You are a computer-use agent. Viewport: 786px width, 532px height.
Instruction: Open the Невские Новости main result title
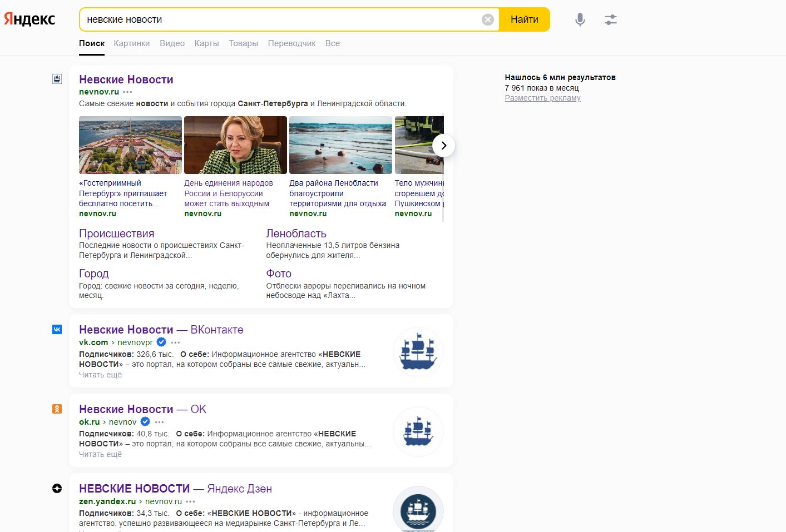pos(126,79)
